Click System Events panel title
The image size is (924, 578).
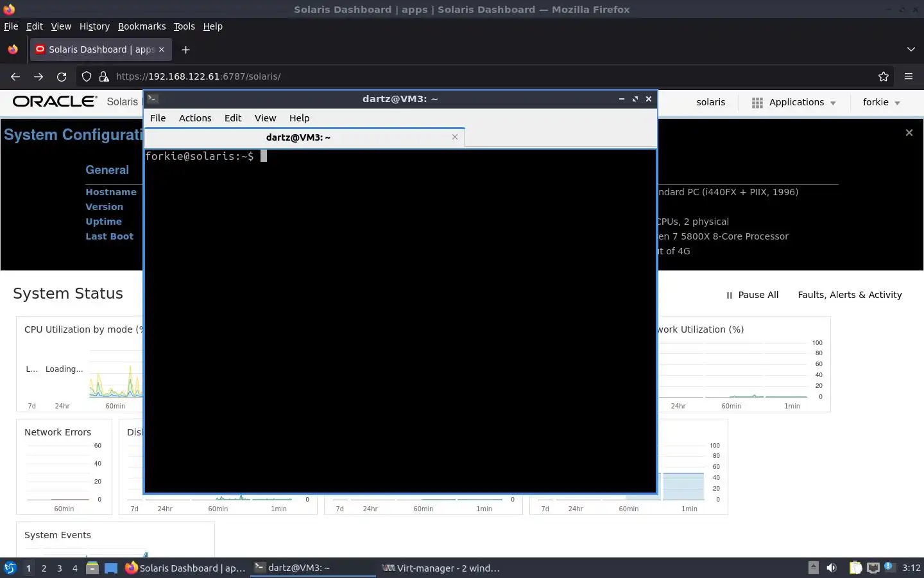click(58, 535)
